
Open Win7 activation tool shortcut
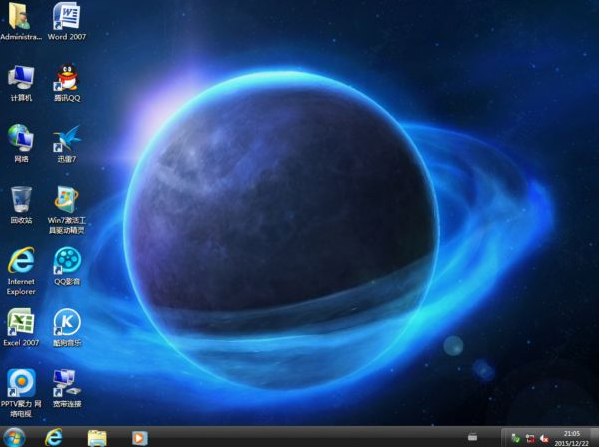(67, 198)
